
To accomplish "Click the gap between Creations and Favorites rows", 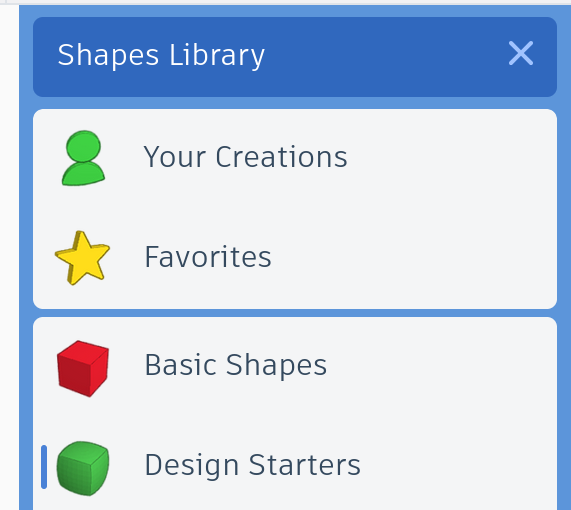I will point(295,208).
